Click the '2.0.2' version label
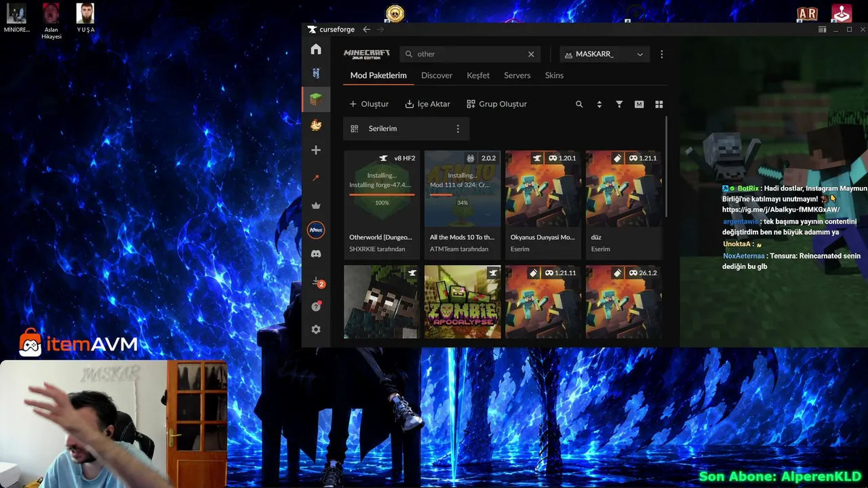The height and width of the screenshot is (488, 868). coord(488,159)
